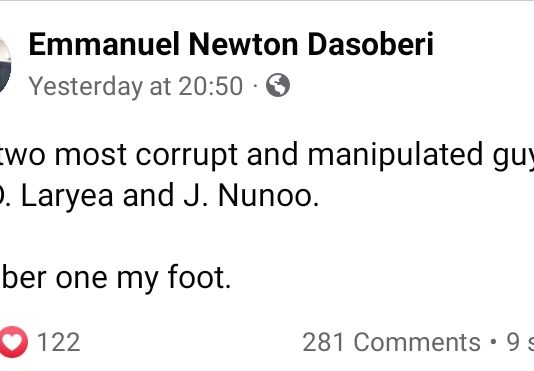The width and height of the screenshot is (534, 371).
Task: Open Emmanuel Newton Dasoberi's profile name link
Action: pyautogui.click(x=231, y=44)
